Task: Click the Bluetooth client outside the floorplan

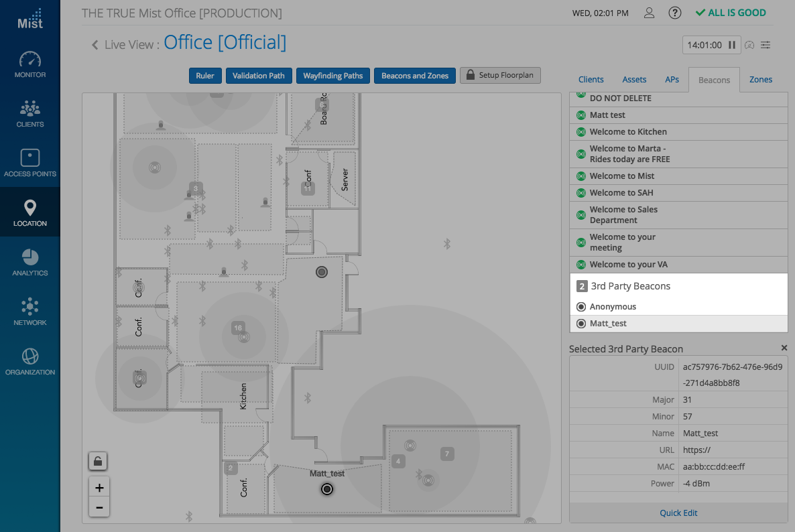Action: click(x=446, y=244)
